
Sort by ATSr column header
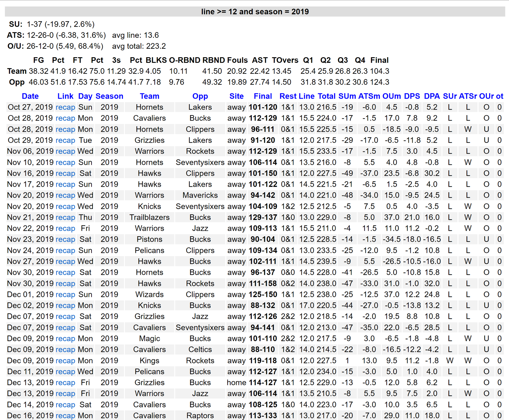coord(468,96)
